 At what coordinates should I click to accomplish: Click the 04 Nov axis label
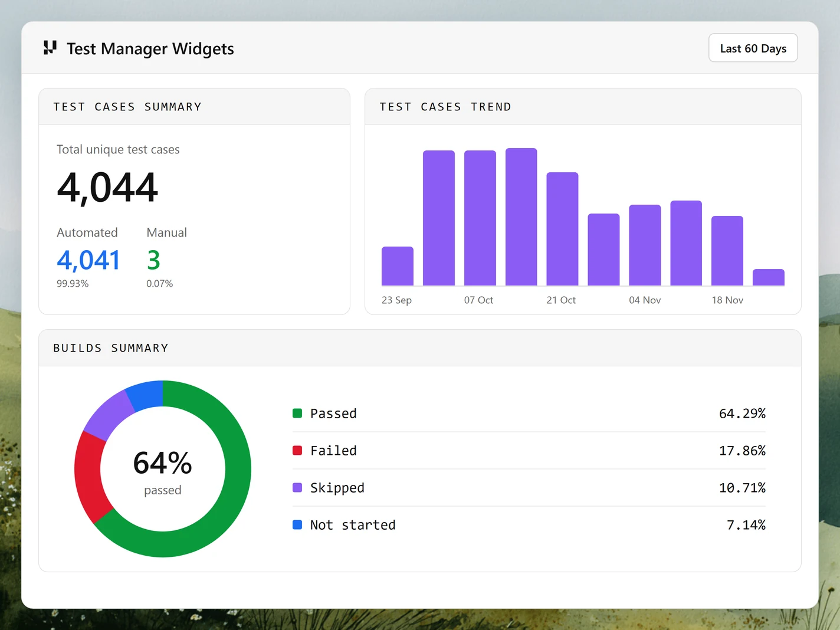tap(645, 300)
